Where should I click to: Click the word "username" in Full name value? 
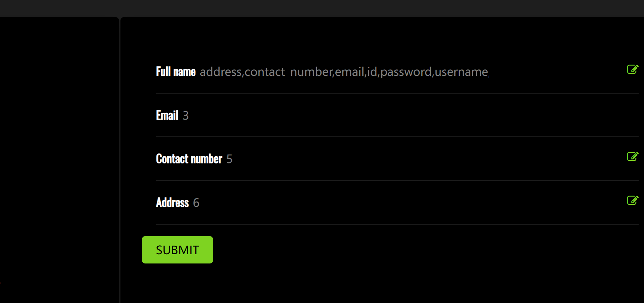461,72
